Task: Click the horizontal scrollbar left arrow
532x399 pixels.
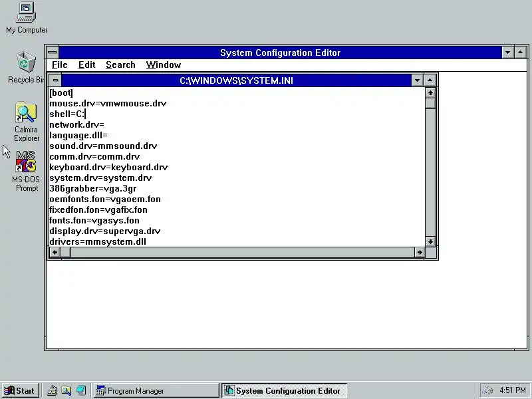Action: pos(55,253)
